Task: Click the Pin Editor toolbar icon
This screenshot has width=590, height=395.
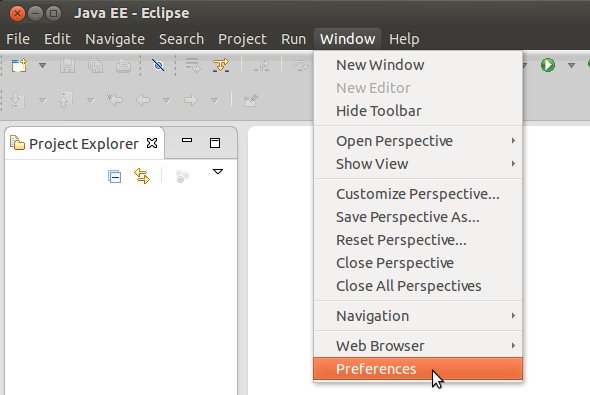Action: (x=251, y=100)
